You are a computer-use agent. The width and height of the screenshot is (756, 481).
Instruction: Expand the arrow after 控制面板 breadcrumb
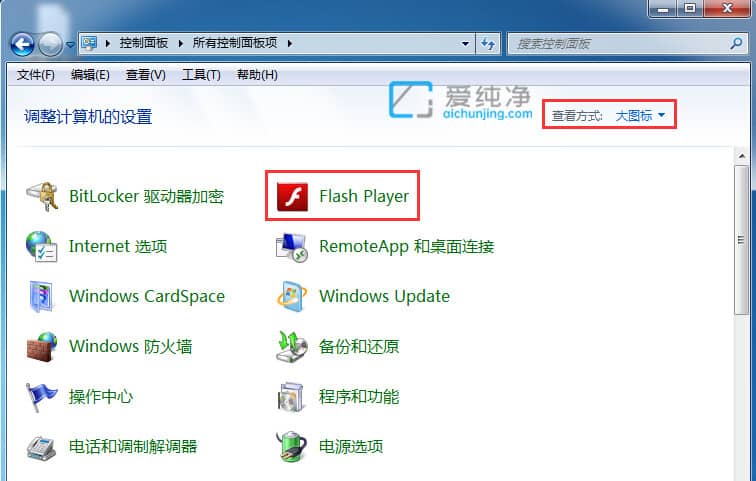click(181, 43)
